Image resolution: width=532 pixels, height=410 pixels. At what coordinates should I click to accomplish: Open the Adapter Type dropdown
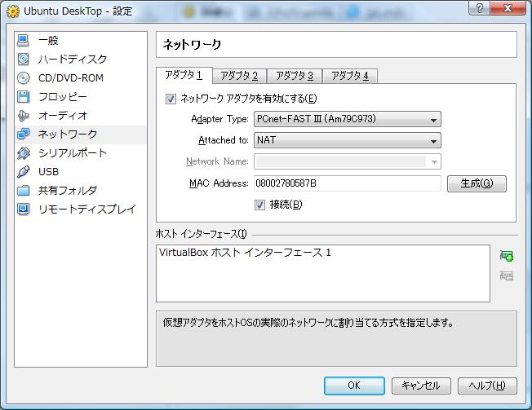(348, 119)
